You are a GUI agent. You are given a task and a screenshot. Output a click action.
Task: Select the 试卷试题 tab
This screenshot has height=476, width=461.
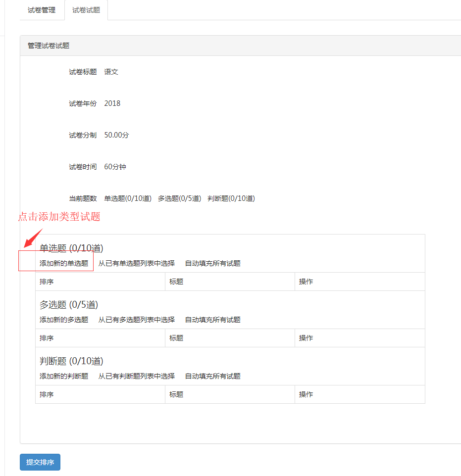[x=86, y=10]
